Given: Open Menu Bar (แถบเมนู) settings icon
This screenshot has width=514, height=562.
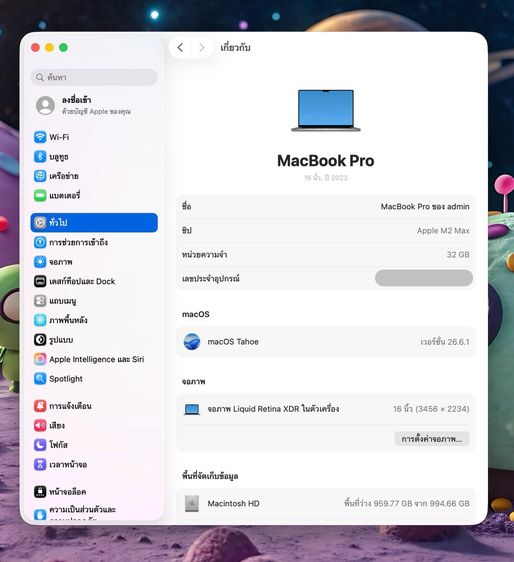Looking at the screenshot, I should coord(40,301).
